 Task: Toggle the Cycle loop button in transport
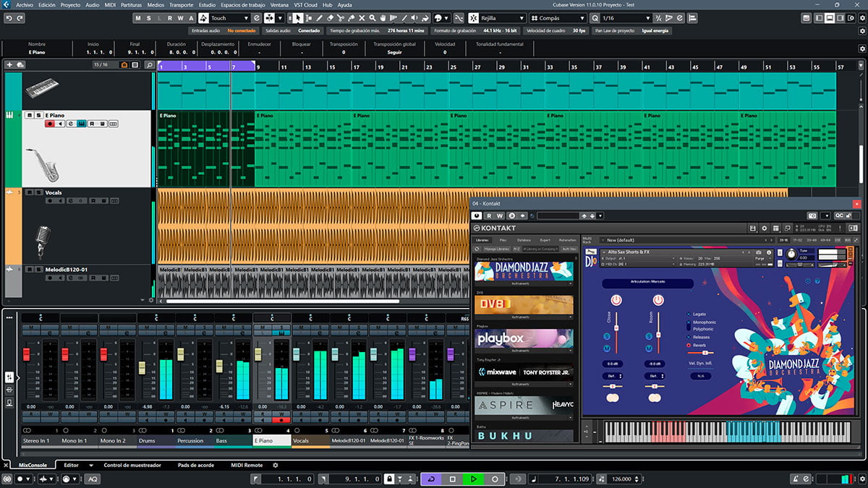pyautogui.click(x=431, y=479)
